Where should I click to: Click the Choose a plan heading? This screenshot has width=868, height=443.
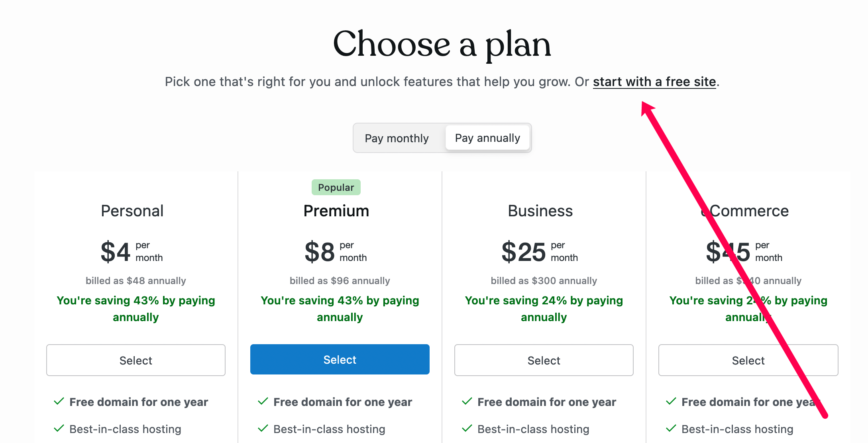(442, 44)
